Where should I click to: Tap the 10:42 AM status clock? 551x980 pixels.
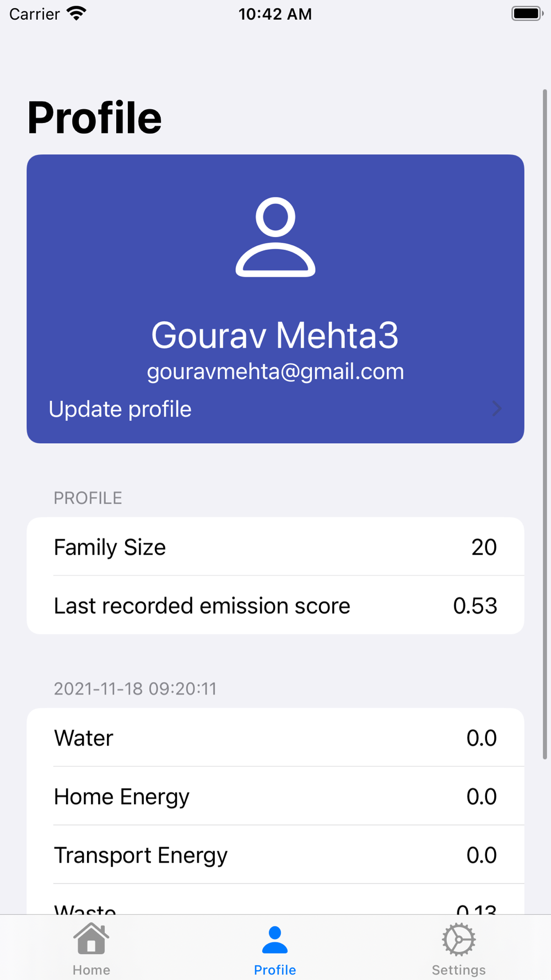click(x=275, y=14)
